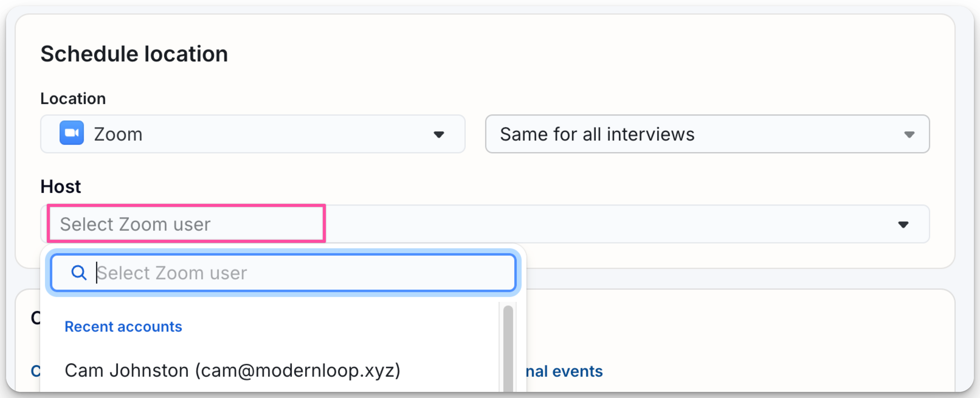Click the highlighted Select Zoom user placeholder

click(135, 224)
